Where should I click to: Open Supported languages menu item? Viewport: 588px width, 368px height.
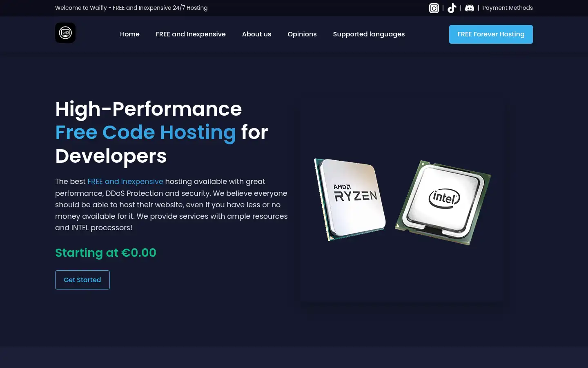[x=369, y=34]
